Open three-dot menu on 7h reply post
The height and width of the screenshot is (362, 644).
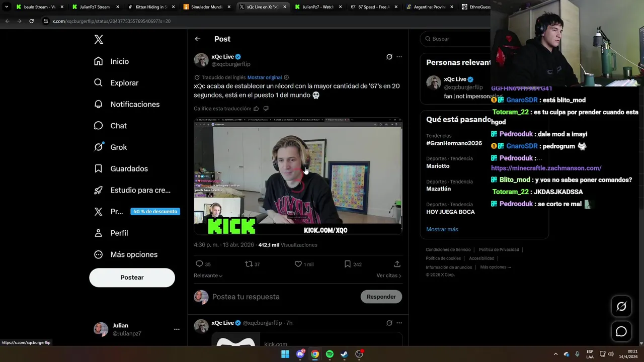pos(399,323)
